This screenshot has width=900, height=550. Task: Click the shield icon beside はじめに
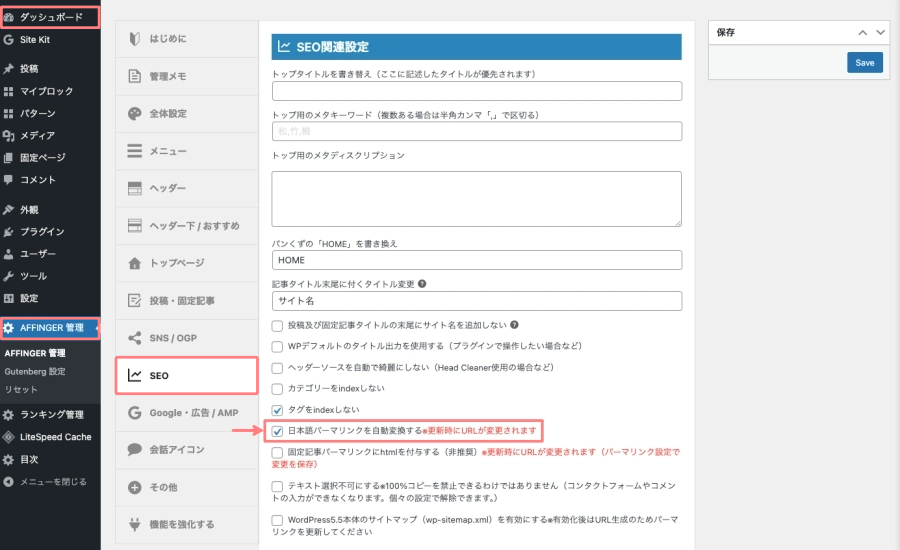point(134,38)
